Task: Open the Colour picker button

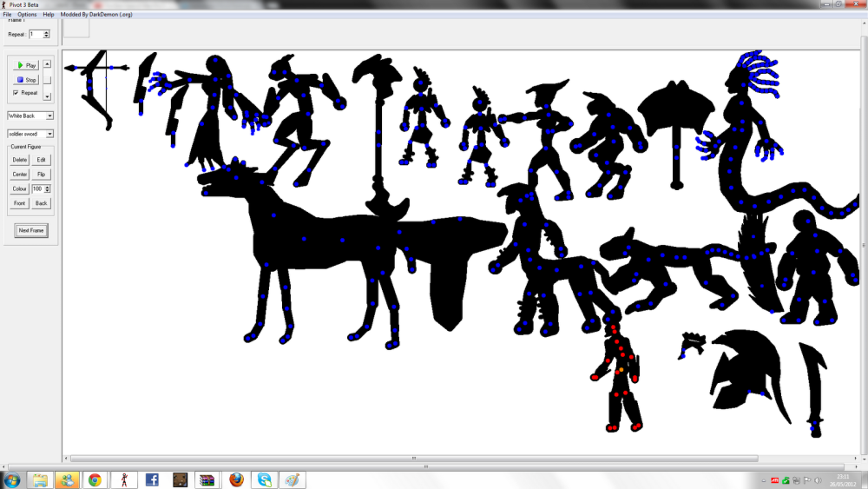Action: tap(19, 188)
